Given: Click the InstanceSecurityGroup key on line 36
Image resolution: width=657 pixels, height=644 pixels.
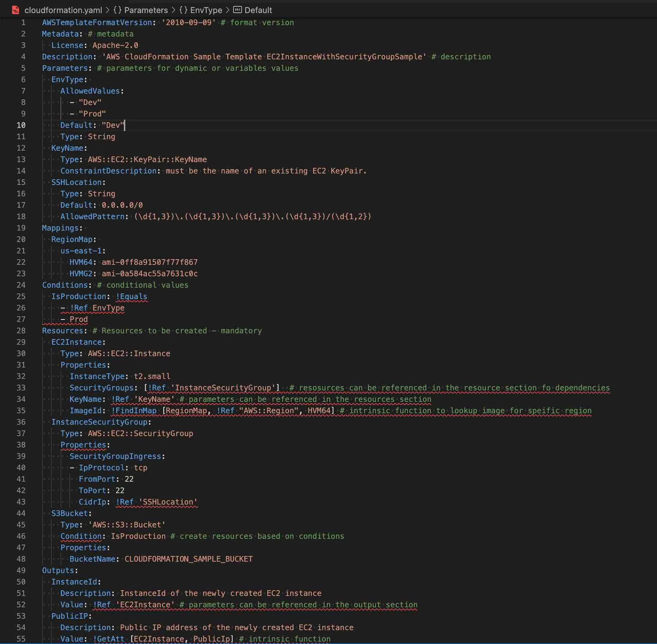Looking at the screenshot, I should [99, 422].
